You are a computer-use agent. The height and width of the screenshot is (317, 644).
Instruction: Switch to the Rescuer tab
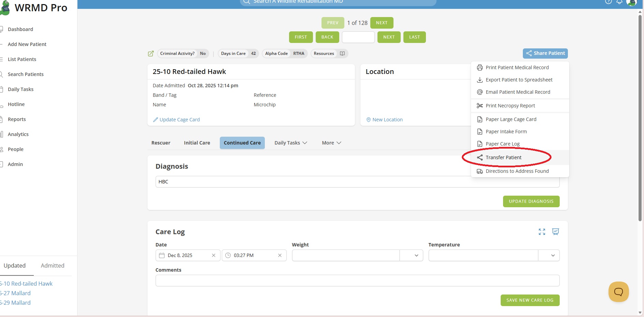(x=161, y=143)
